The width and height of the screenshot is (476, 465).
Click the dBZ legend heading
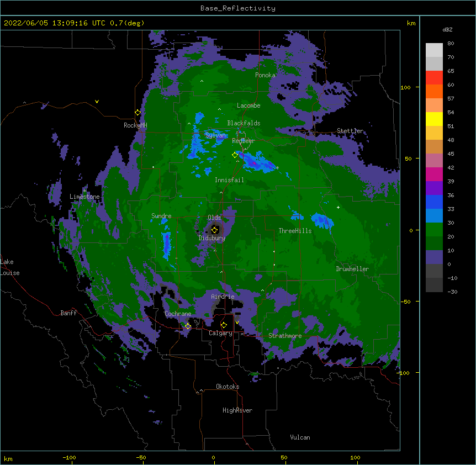tap(447, 29)
